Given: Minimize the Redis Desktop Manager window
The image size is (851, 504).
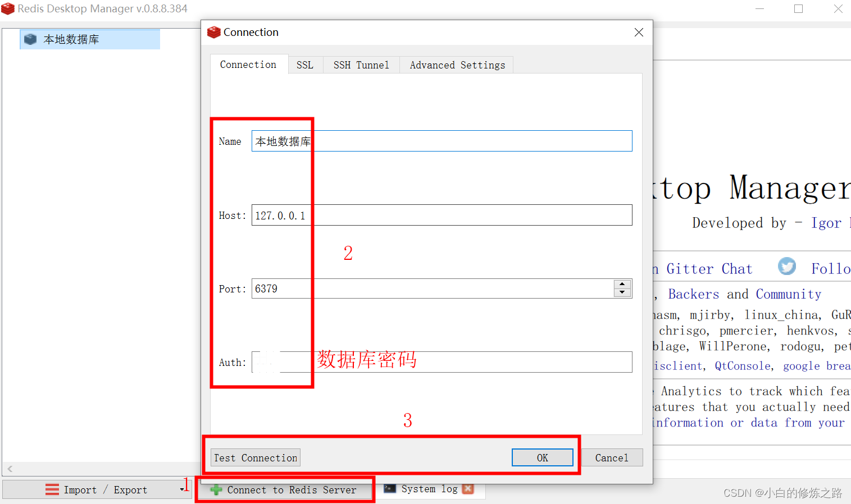Looking at the screenshot, I should [x=760, y=9].
